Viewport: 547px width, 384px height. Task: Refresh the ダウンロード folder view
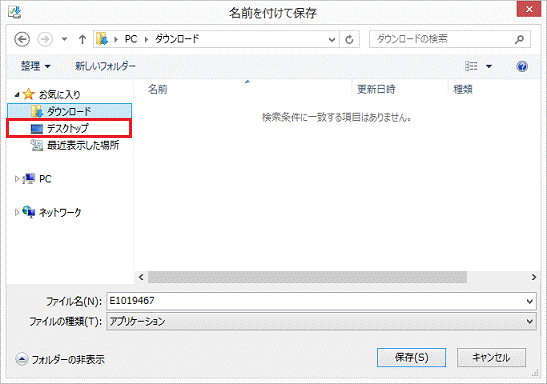click(349, 39)
